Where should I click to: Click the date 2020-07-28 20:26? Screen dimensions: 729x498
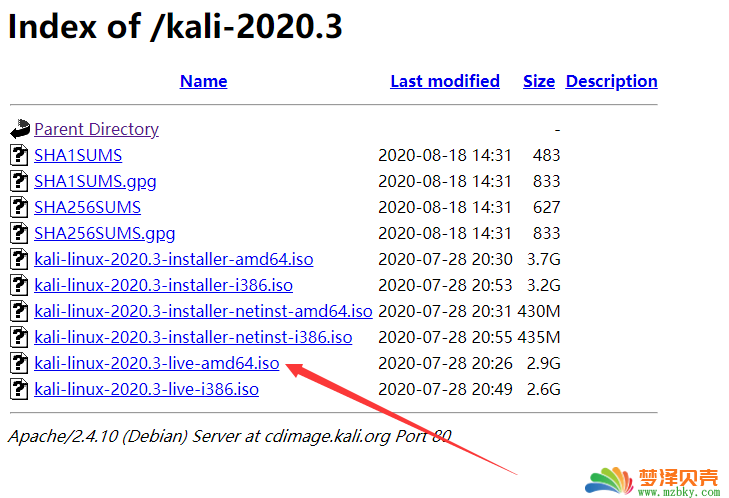[x=445, y=364]
